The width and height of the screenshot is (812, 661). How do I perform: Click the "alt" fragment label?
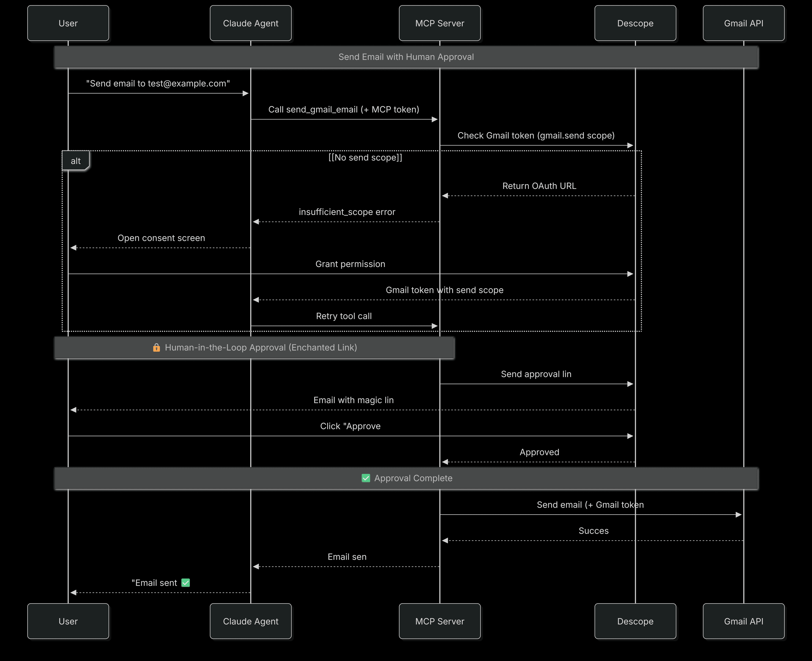tap(76, 161)
